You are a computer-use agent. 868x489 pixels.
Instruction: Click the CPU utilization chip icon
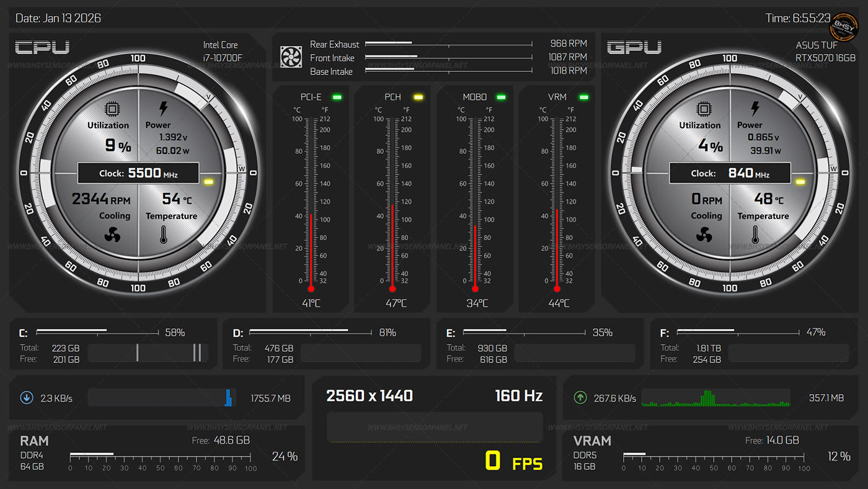click(x=112, y=110)
